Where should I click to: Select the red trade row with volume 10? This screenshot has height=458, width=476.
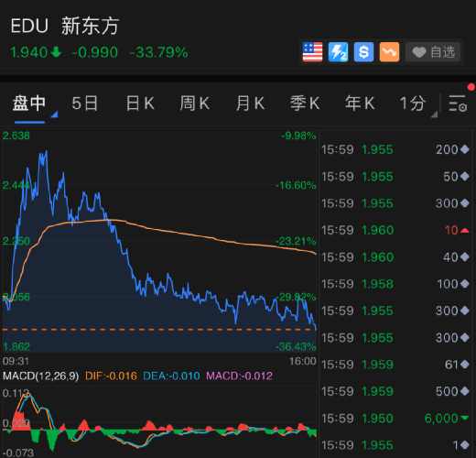(395, 230)
